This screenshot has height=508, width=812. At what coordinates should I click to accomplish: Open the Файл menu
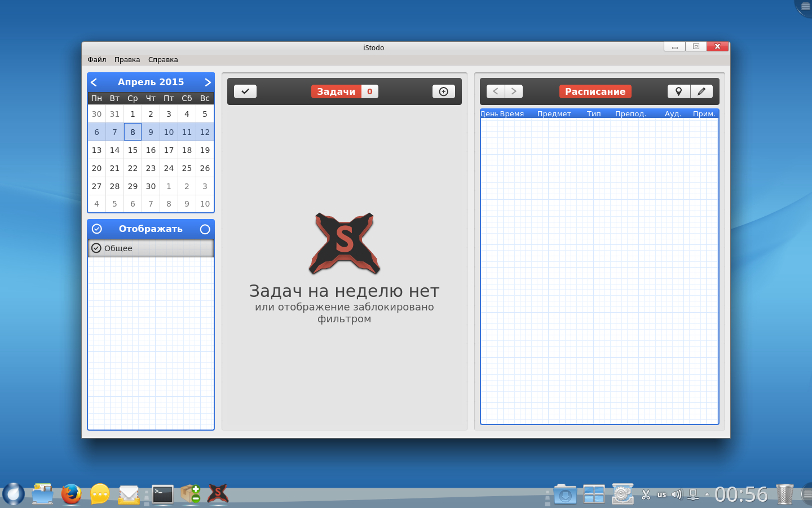97,60
